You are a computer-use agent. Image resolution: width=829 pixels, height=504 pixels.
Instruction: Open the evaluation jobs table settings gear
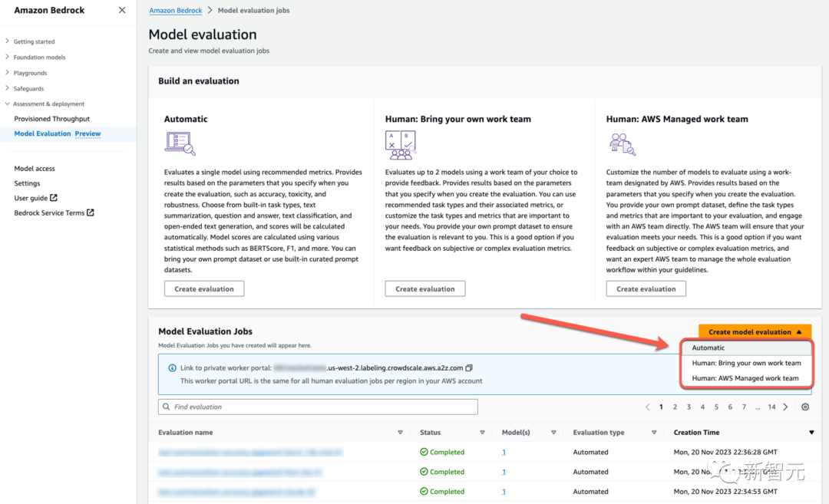pos(805,407)
